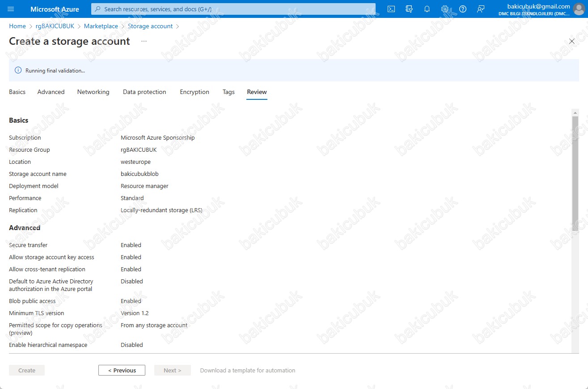Open the Networking tab
This screenshot has width=588, height=389.
(x=93, y=92)
